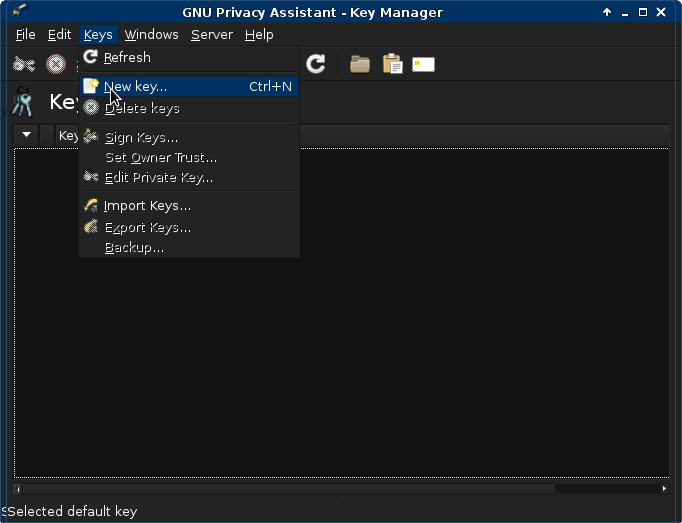The height and width of the screenshot is (523, 682).
Task: Click the scrollbar right arrow
Action: [664, 489]
